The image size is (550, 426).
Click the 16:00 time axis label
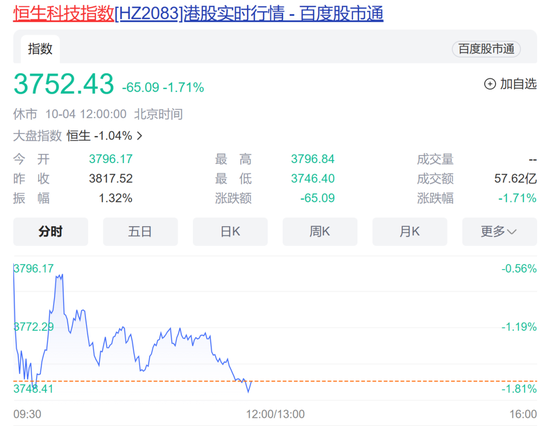(523, 414)
